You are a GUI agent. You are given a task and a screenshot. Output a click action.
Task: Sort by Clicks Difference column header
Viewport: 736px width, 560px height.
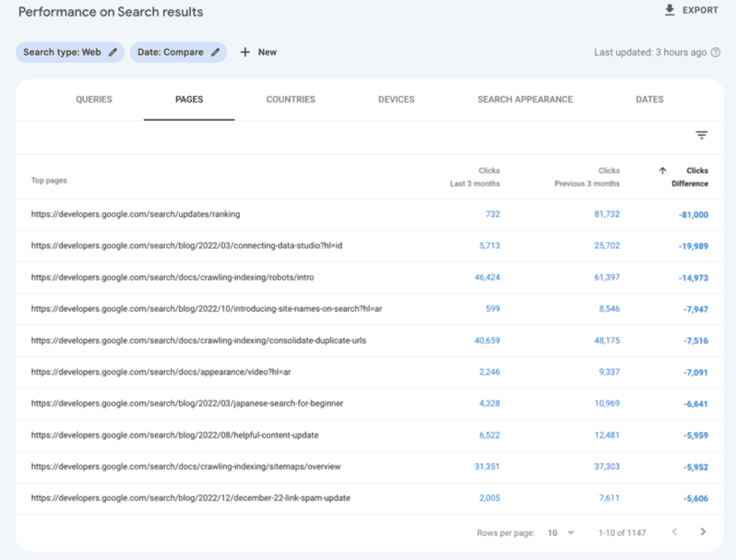[689, 177]
